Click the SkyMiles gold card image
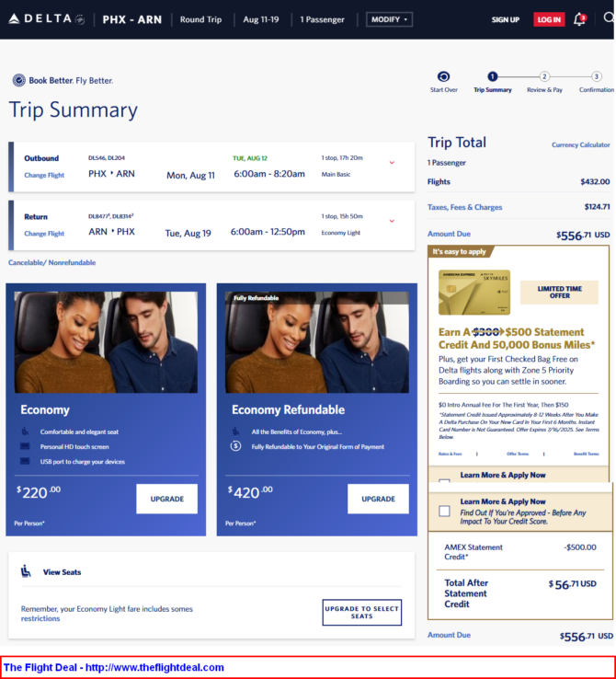The height and width of the screenshot is (679, 616). tap(474, 293)
